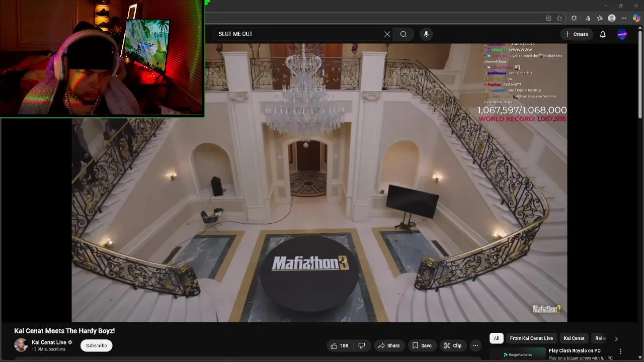
Task: Subscribe to Kai Cenat Live
Action: coord(96,345)
